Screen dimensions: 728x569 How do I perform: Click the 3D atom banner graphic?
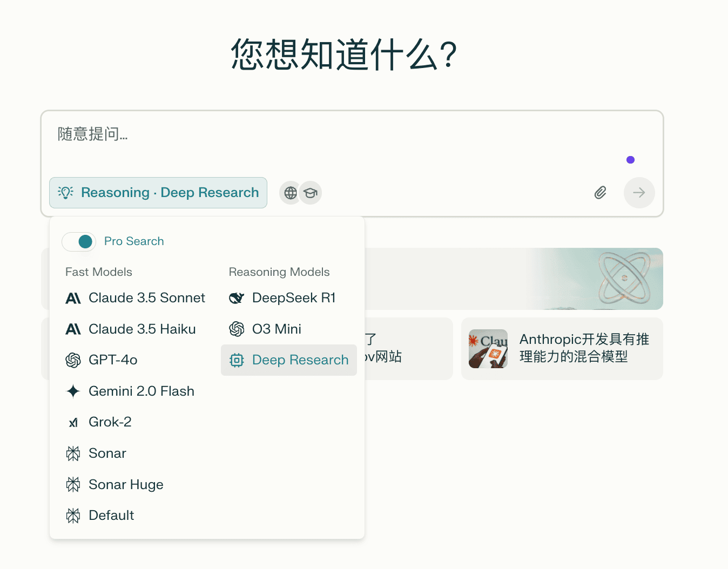(624, 277)
